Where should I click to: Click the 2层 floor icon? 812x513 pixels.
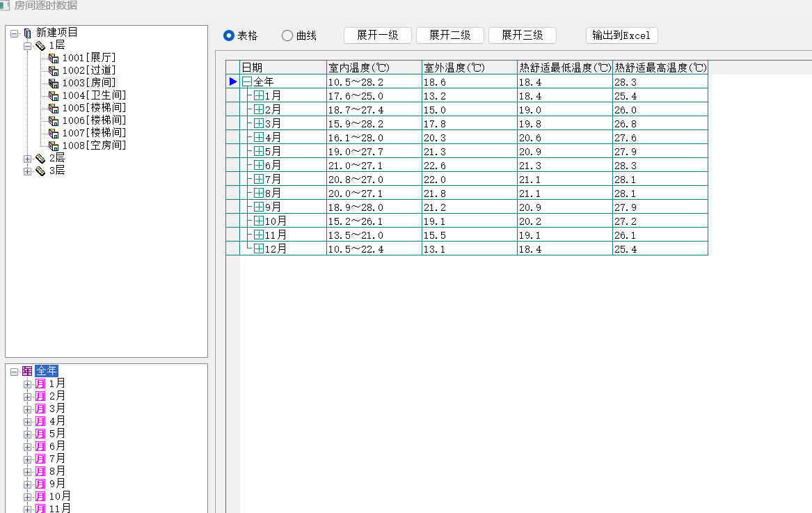tap(40, 159)
